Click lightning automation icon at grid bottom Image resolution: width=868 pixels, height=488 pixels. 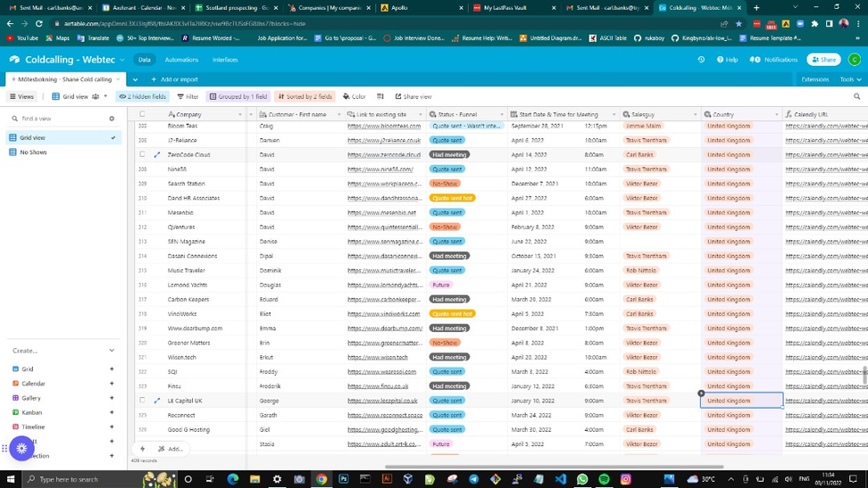coord(142,449)
